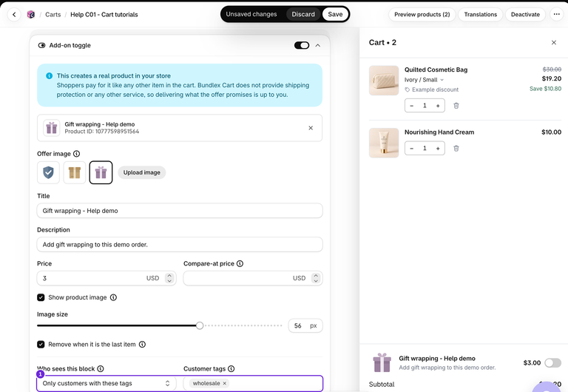Select the purple gift box offer image
Viewport: 568px width, 392px height.
pos(101,172)
